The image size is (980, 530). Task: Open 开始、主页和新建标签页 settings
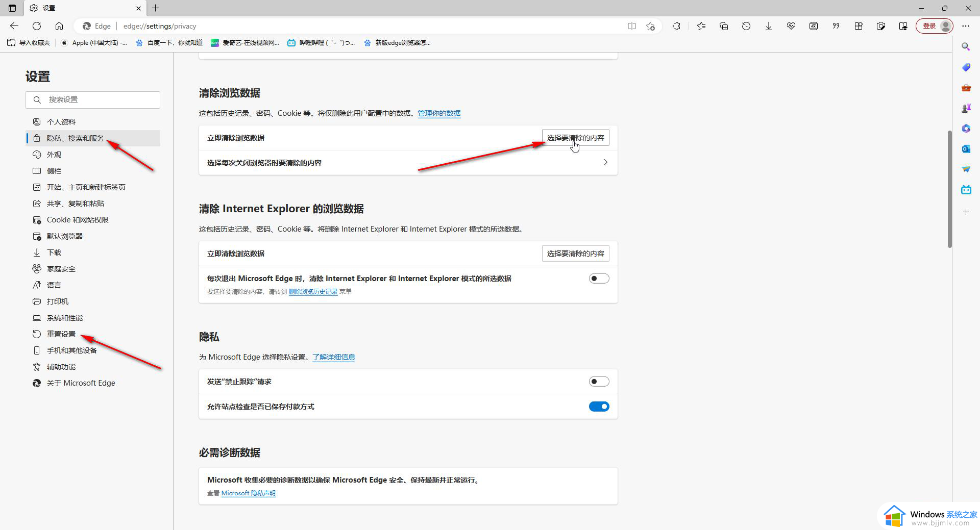tap(93, 187)
